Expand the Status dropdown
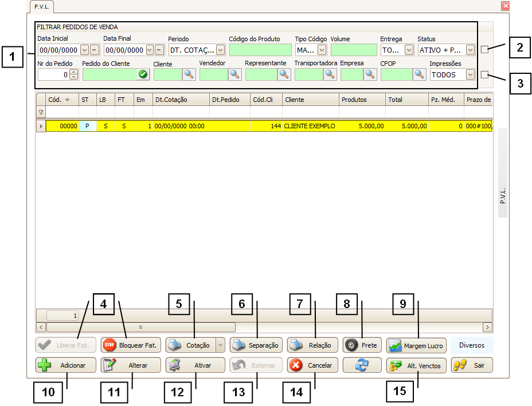Image resolution: width=532 pixels, height=406 pixels. tap(470, 50)
